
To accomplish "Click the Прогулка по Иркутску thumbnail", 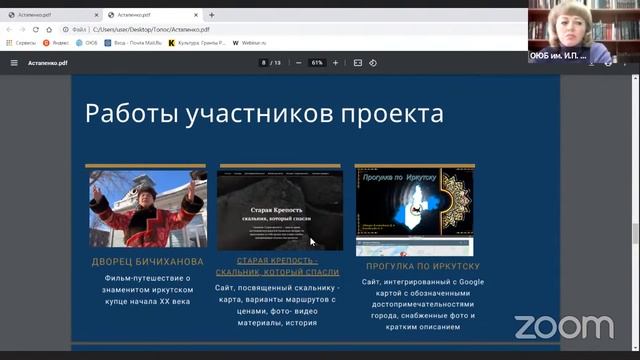I will click(415, 212).
